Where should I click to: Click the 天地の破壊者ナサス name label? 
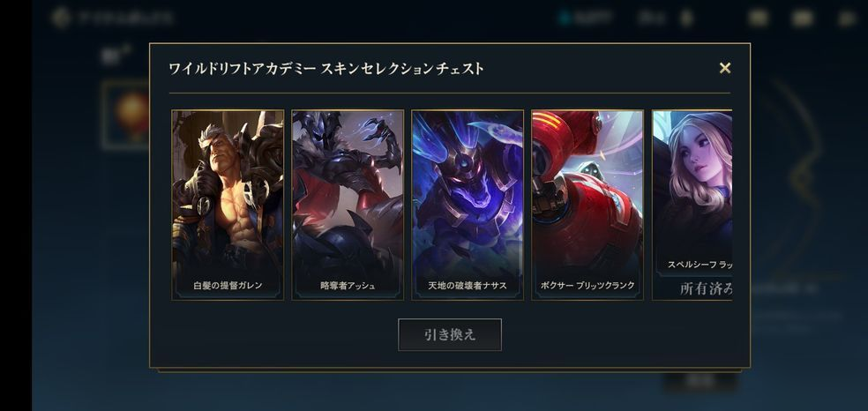tap(468, 286)
